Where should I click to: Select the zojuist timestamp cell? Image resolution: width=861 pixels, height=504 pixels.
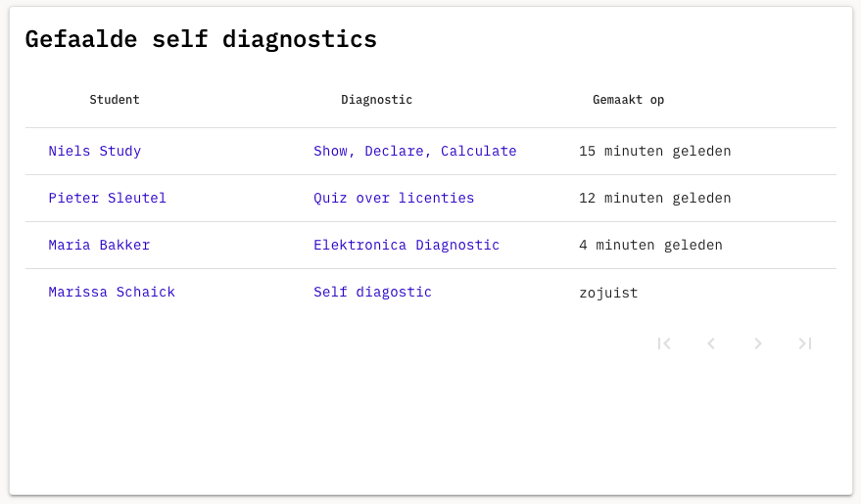tap(608, 293)
